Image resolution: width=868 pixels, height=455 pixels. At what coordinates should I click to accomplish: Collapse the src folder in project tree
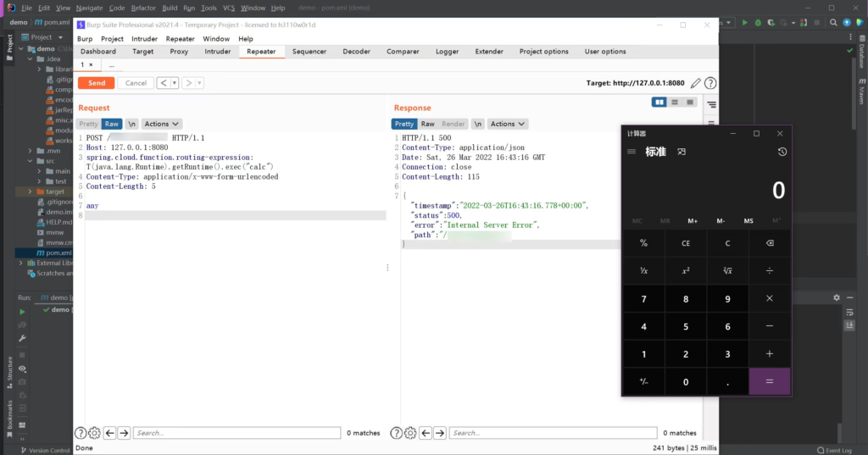tap(30, 161)
